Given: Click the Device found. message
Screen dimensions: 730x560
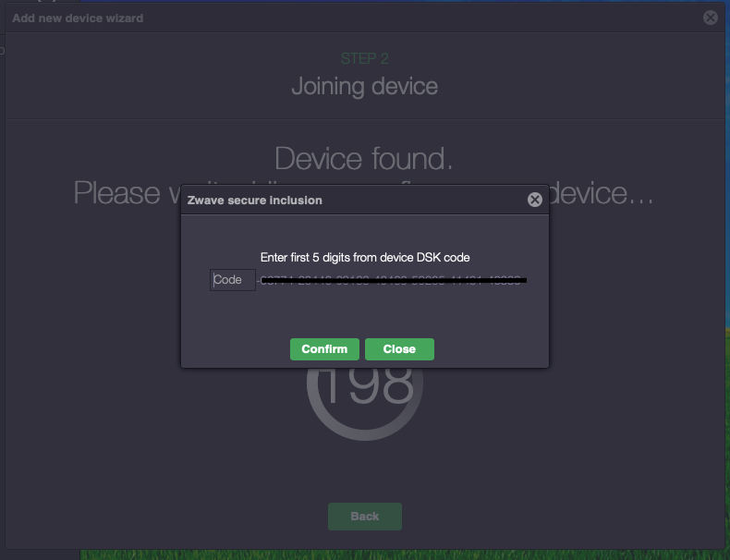Looking at the screenshot, I should tap(364, 158).
